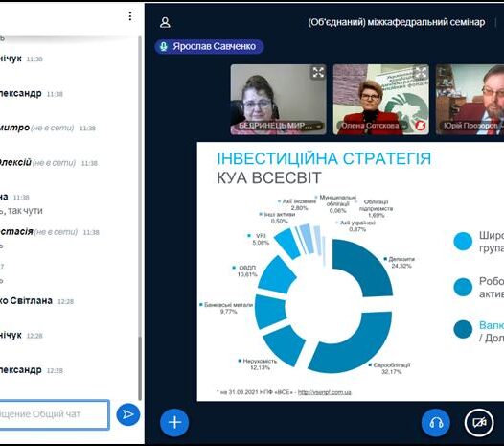Select Юрій Прозоров webcam thumbnail
This screenshot has width=504, height=446.
click(470, 99)
